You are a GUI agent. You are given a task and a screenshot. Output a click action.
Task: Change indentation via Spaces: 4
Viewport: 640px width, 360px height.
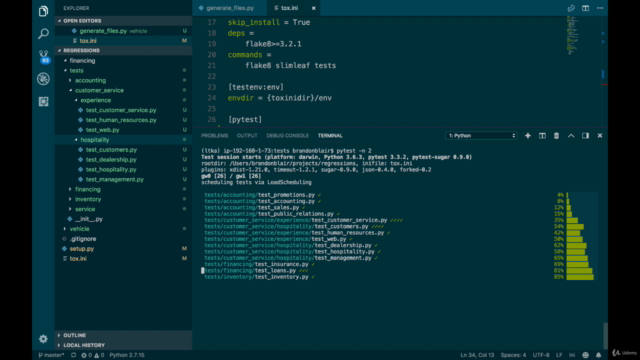(x=513, y=355)
